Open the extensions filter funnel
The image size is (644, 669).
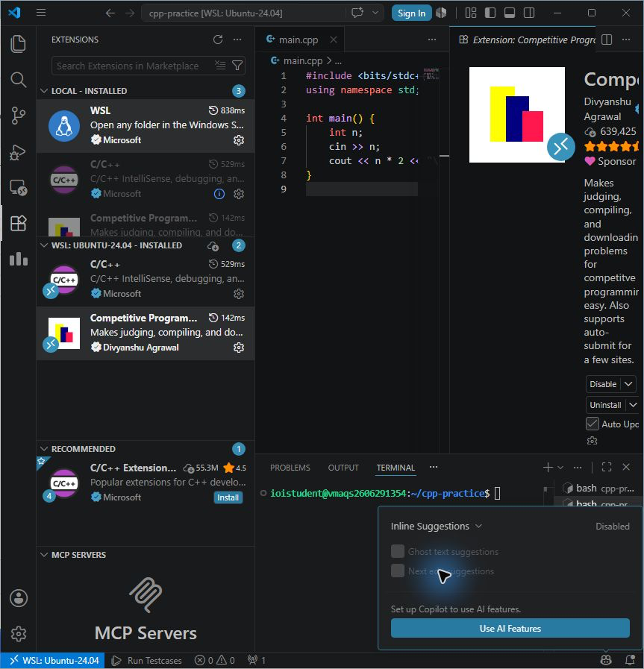click(x=237, y=66)
